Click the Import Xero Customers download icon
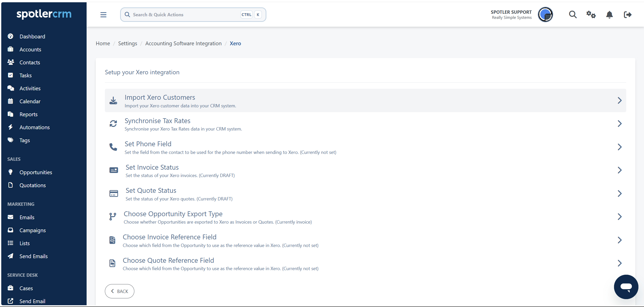 (113, 100)
